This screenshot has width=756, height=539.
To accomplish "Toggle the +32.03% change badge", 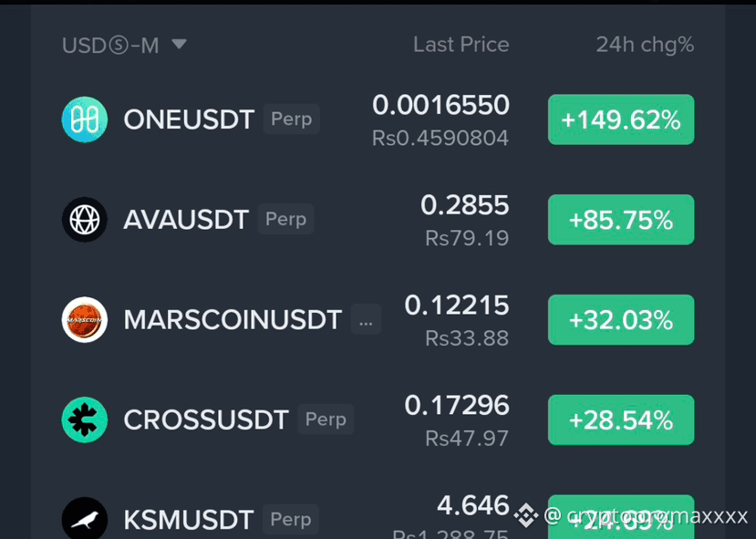I will [621, 319].
